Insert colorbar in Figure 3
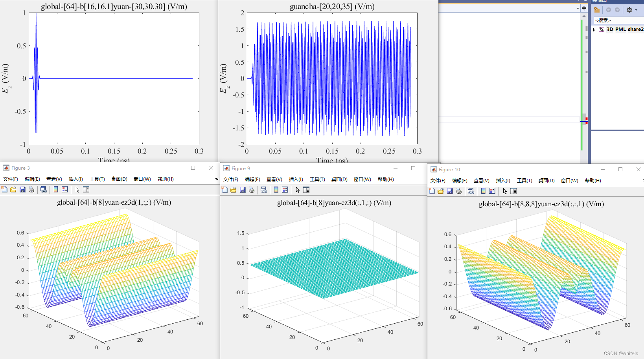Screen dimensions: 644x359 [56, 189]
